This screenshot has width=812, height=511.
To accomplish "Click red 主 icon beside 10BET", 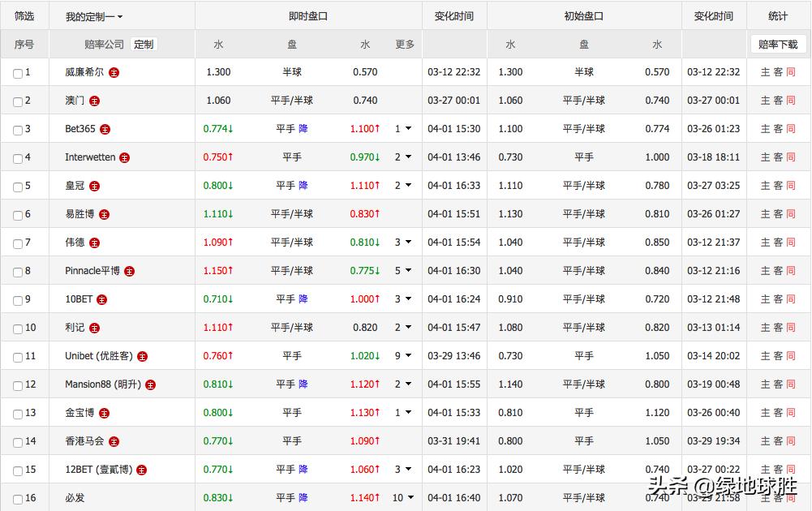I will click(x=102, y=300).
